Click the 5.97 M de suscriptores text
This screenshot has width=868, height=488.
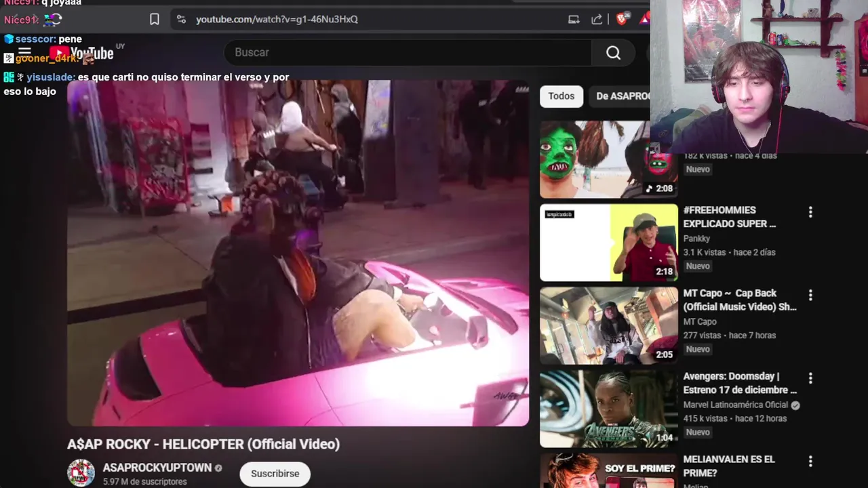[x=144, y=482]
